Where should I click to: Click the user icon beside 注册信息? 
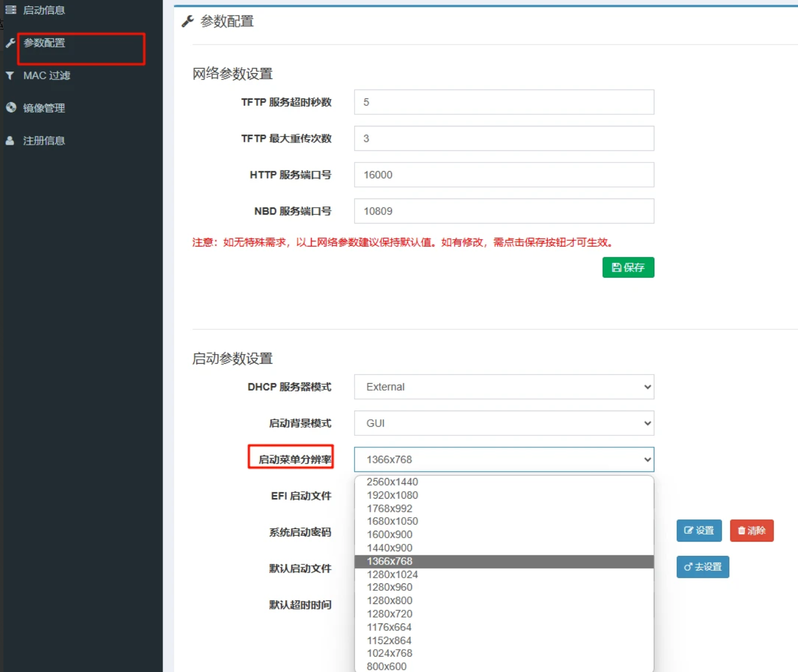tap(10, 140)
